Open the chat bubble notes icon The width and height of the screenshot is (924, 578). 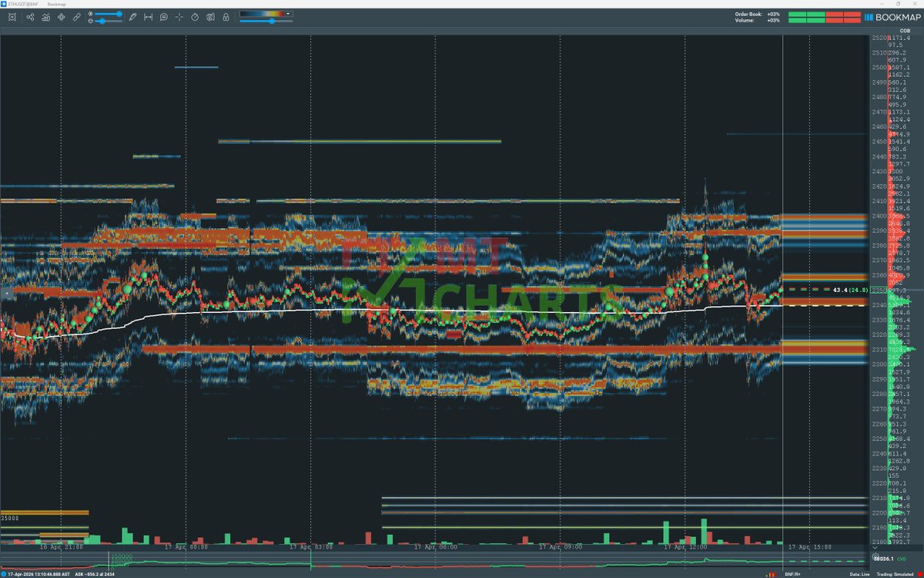tap(164, 17)
